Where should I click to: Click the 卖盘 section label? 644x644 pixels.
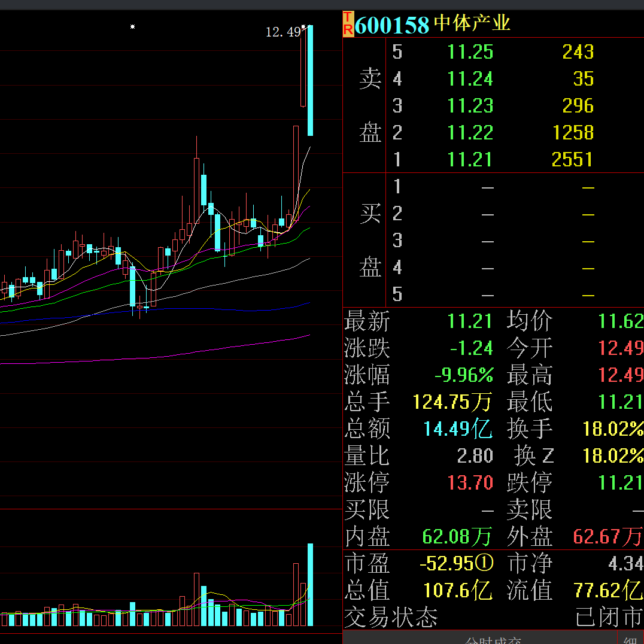click(370, 106)
